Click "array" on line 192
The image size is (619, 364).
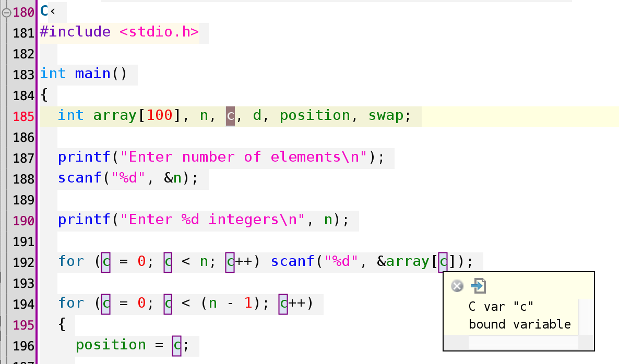click(408, 261)
